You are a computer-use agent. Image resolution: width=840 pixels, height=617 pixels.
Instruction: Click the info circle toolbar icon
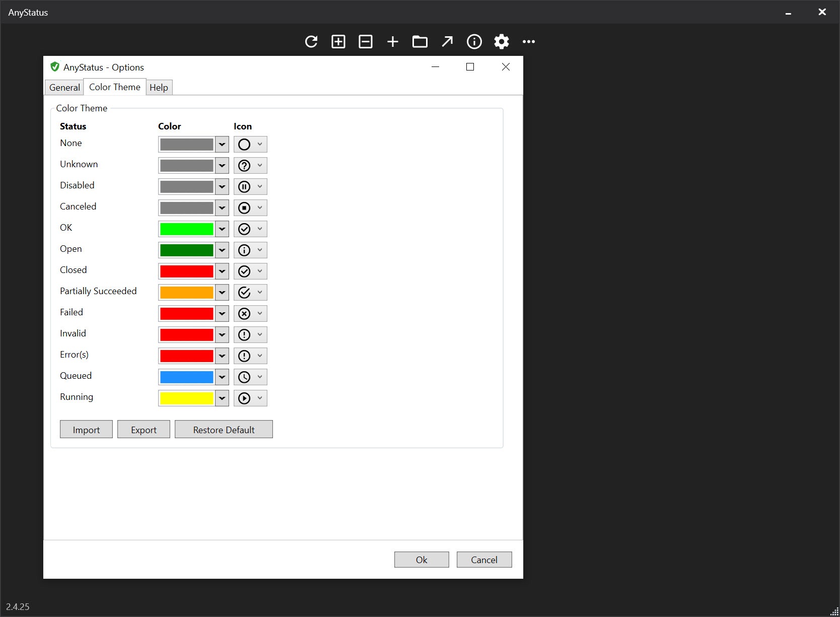(x=474, y=41)
